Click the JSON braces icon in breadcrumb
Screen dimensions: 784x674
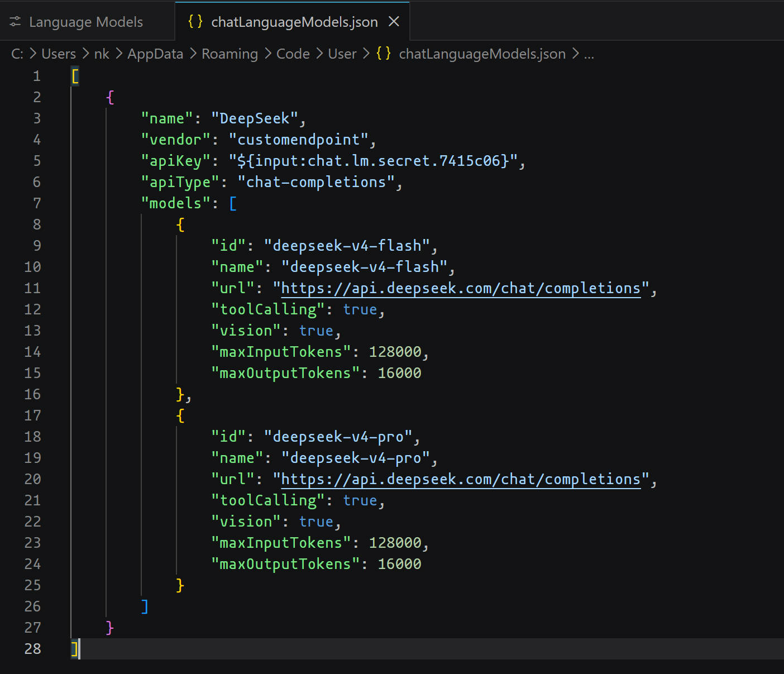[384, 54]
